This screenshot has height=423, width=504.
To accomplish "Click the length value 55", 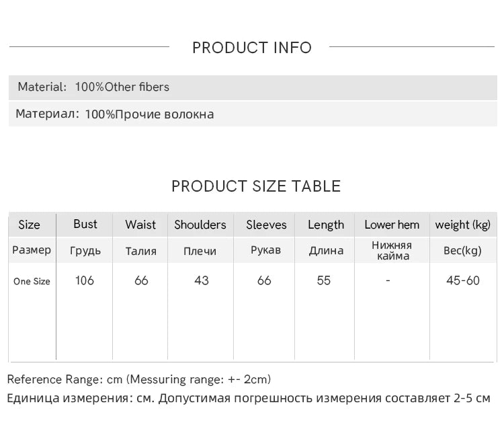I will (324, 280).
